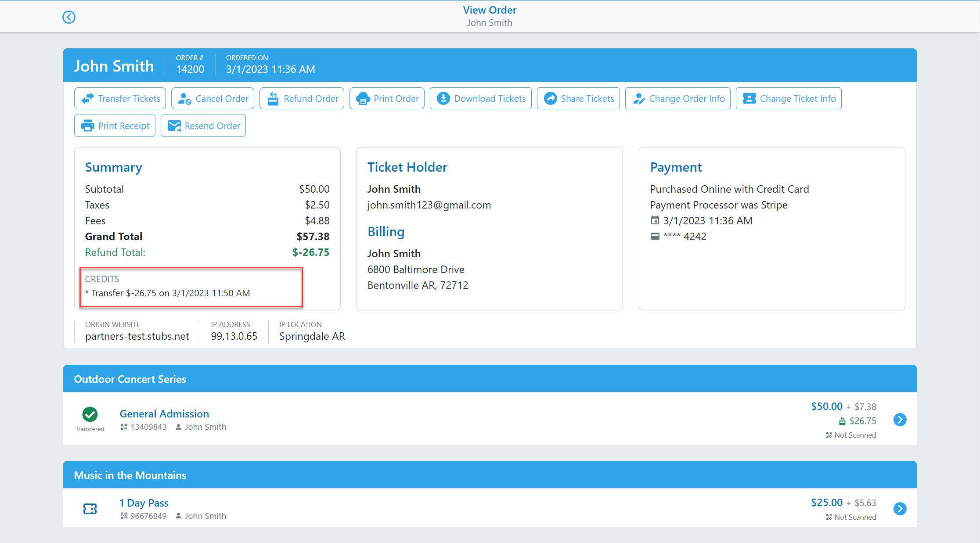Image resolution: width=980 pixels, height=543 pixels.
Task: Click the Share Tickets arrow icon
Action: click(550, 98)
